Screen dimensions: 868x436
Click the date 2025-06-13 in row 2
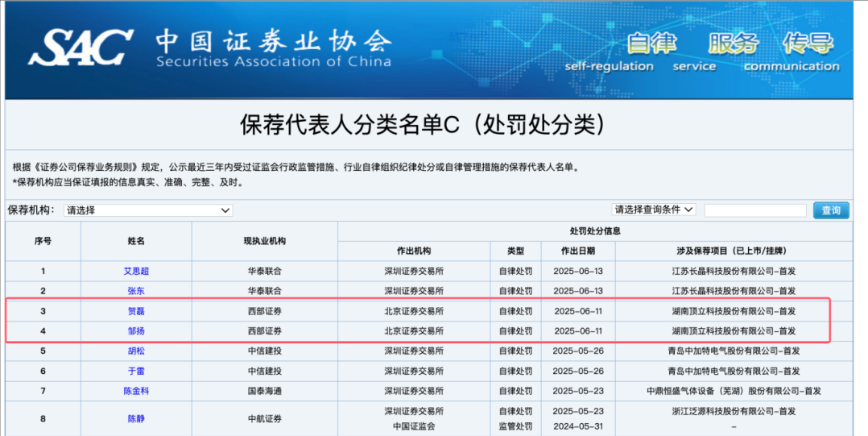coord(578,291)
